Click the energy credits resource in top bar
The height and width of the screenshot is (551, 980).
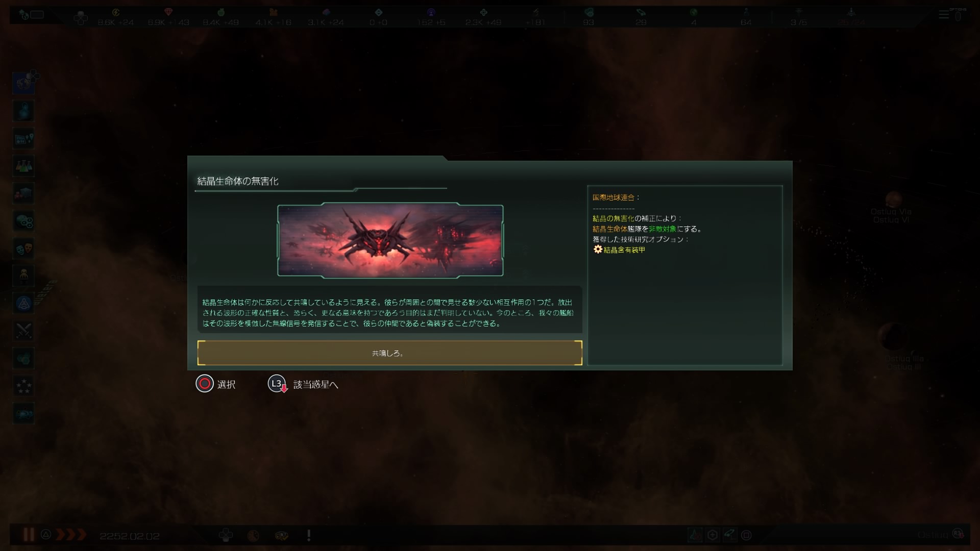116,17
